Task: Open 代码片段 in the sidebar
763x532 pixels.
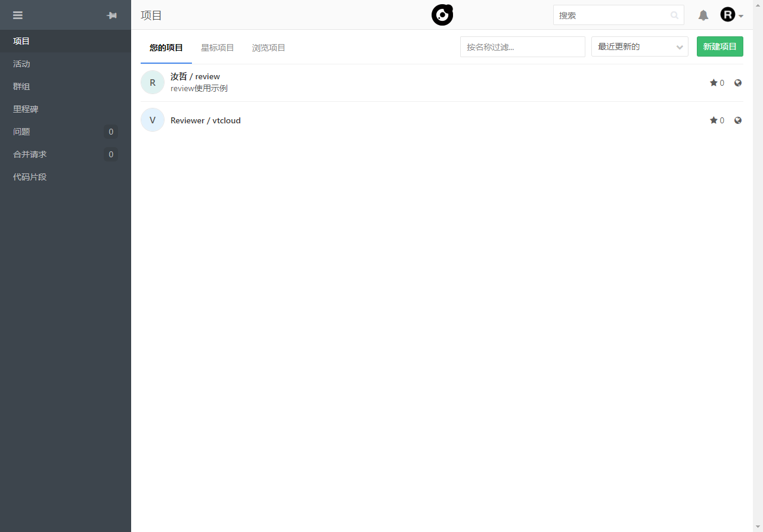Action: click(x=66, y=177)
